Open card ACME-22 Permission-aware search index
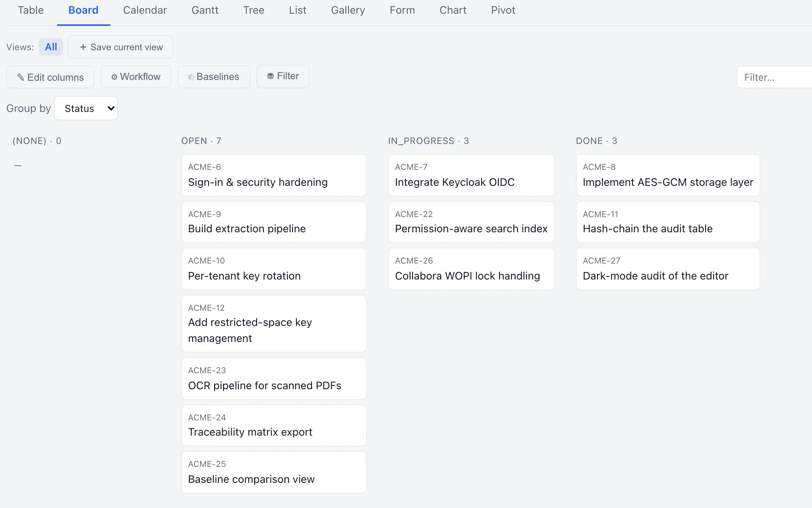This screenshot has width=812, height=508. click(471, 222)
